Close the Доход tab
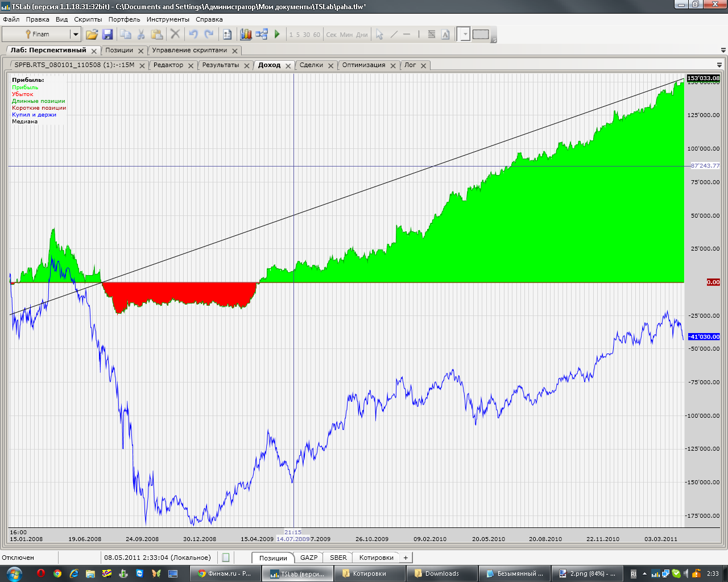Viewport: 728px width, 582px height. [288, 66]
